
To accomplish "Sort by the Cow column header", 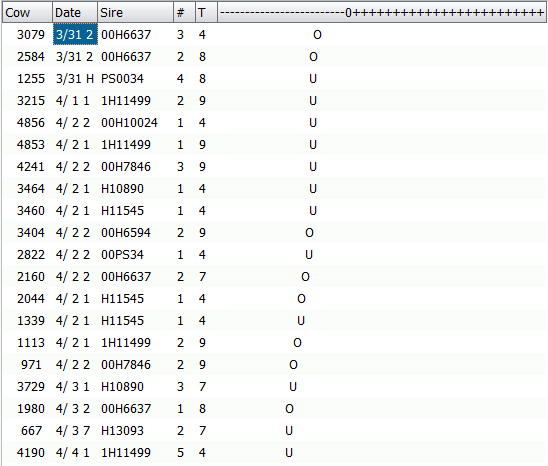I will pos(27,13).
